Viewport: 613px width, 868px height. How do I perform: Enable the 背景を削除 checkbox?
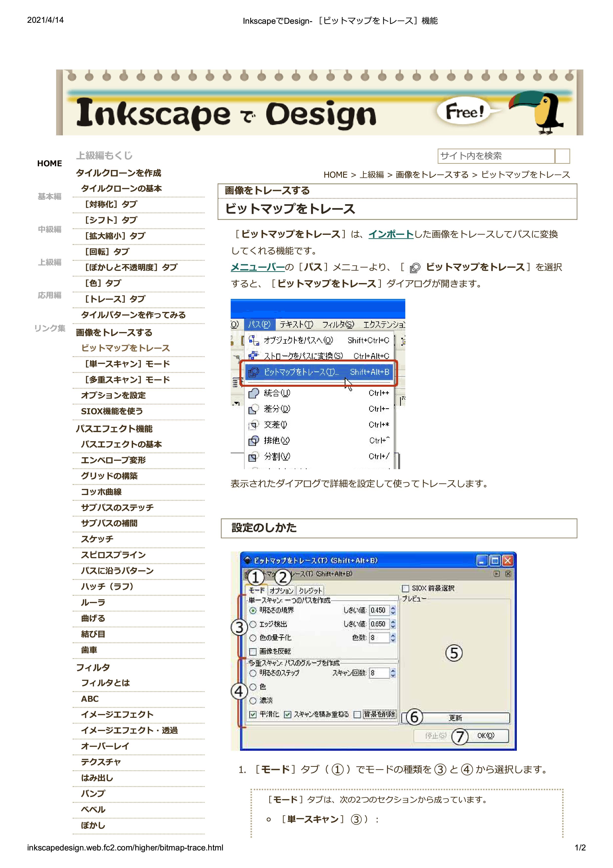[357, 715]
